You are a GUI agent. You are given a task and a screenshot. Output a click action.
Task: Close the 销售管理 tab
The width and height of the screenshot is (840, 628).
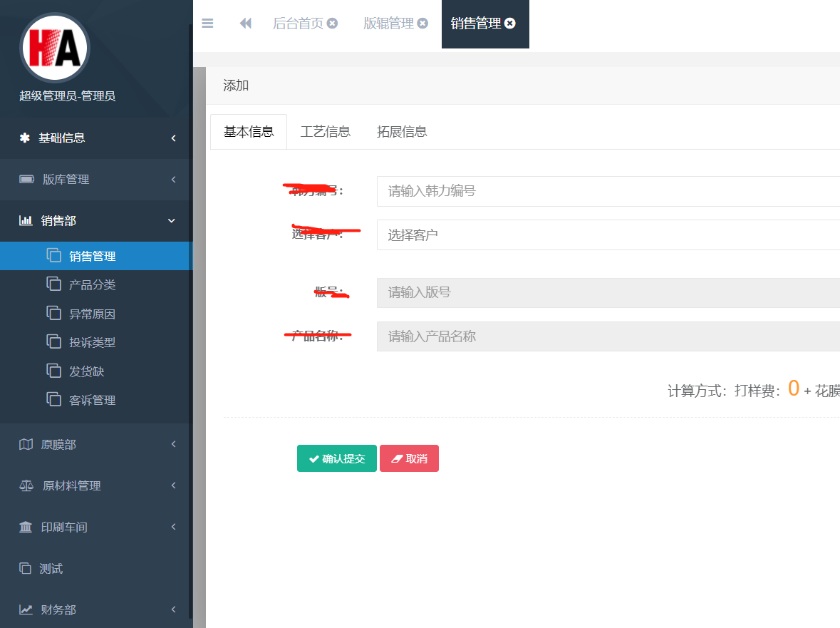click(510, 24)
